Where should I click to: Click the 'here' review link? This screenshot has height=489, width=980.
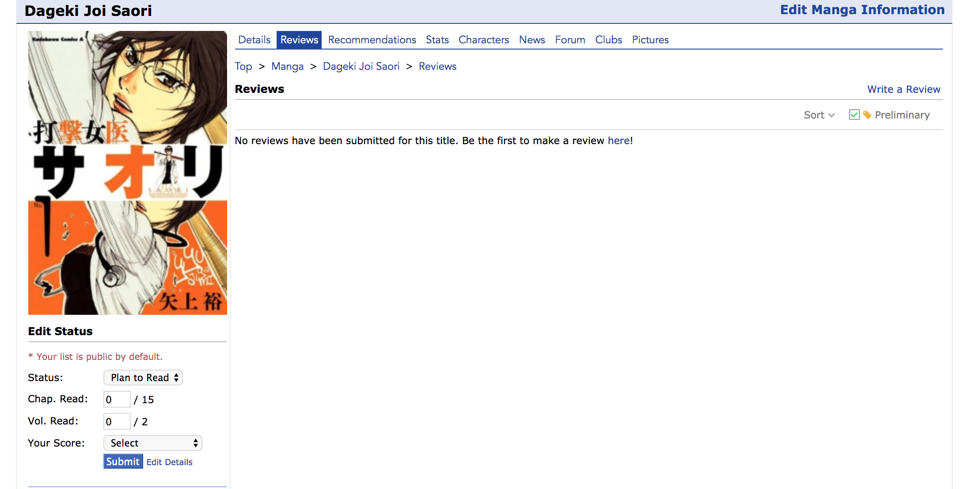(x=619, y=141)
